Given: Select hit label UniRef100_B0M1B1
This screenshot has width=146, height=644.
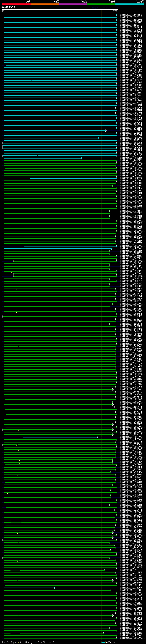Looking at the screenshot, I should (x=131, y=15).
